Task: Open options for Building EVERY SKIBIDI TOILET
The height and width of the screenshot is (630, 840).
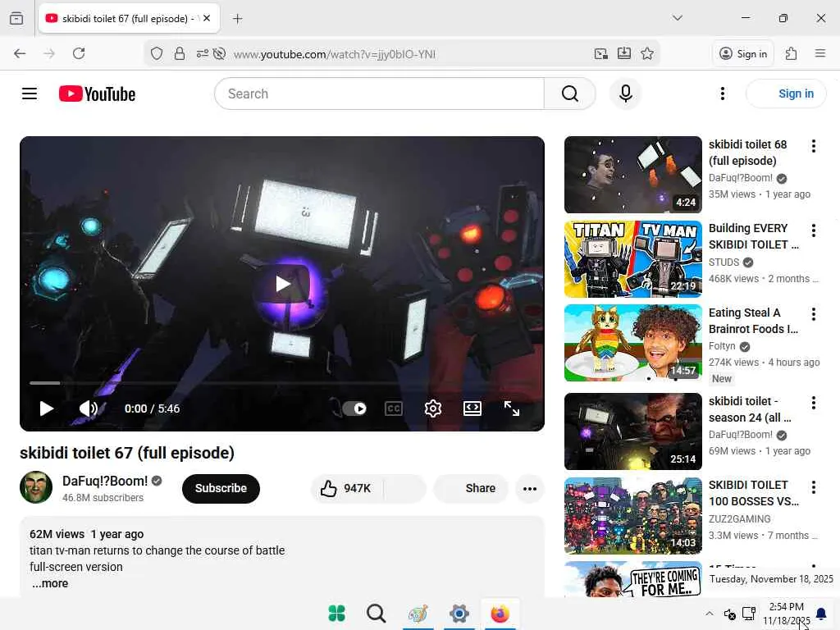Action: [813, 231]
